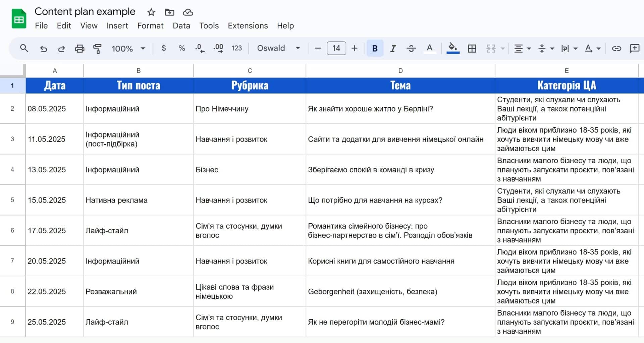Screen dimensions: 644x343
Task: Star the Content plan example document
Action: [151, 12]
